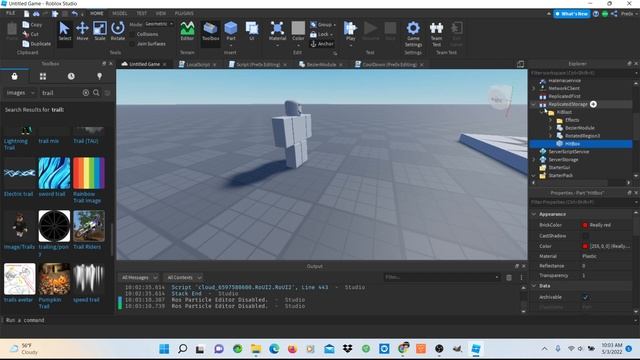This screenshot has width=640, height=360.
Task: Click the Lock button
Action: click(x=321, y=34)
